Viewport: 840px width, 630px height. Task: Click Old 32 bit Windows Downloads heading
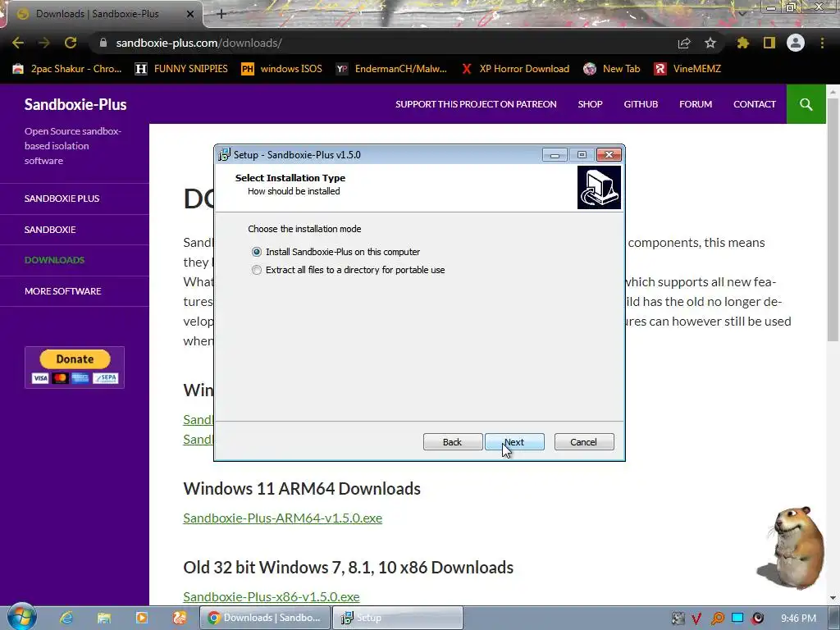348,568
